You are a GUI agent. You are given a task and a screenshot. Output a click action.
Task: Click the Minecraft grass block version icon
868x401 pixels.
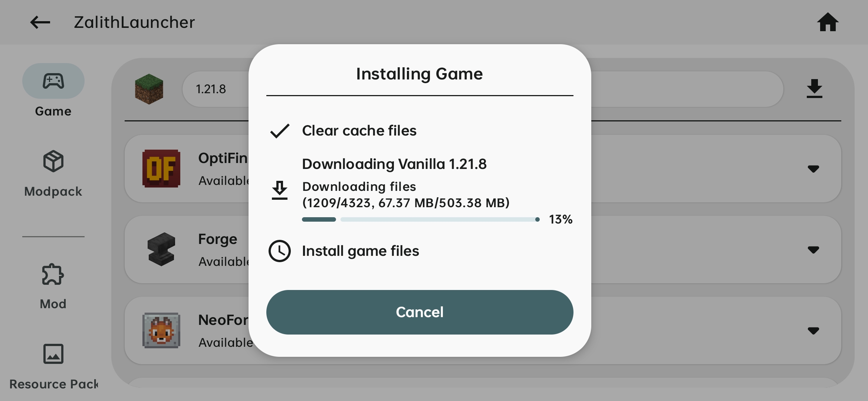point(148,89)
